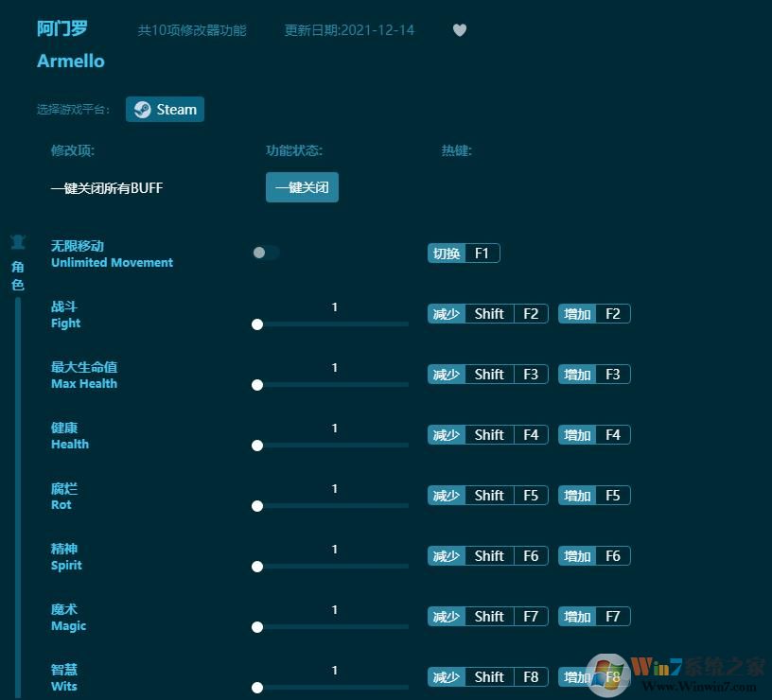This screenshot has width=772, height=700.
Task: Click the 增加 F6 button for Spirit
Action: [594, 555]
